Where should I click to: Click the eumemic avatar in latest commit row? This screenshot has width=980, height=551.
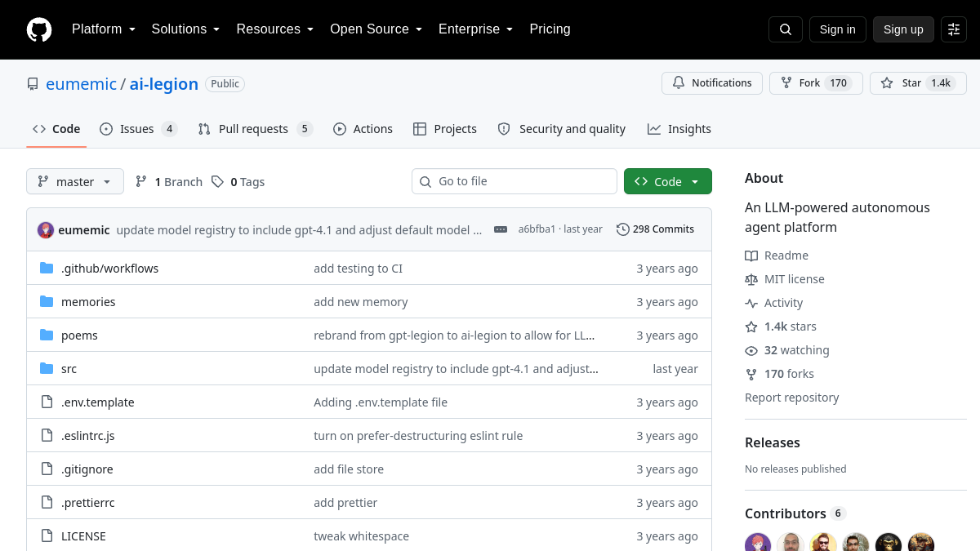click(46, 230)
